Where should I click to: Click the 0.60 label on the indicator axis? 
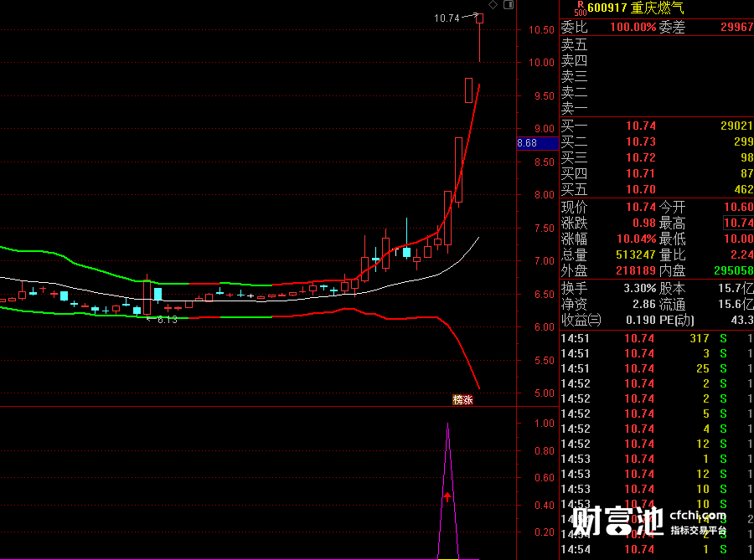(545, 477)
